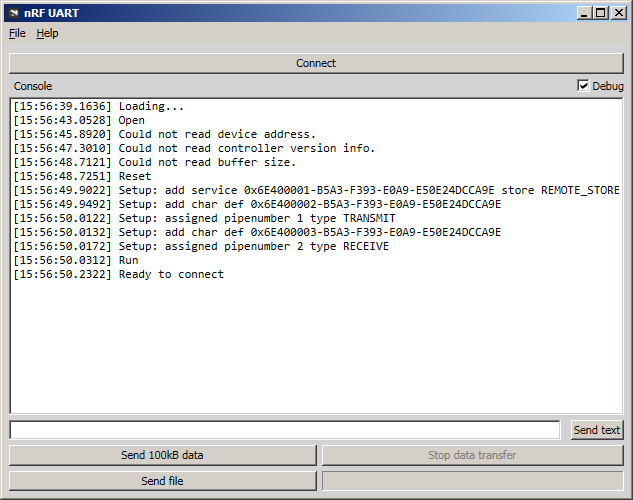Toggle the Debug checkbox
The height and width of the screenshot is (500, 633).
coord(583,86)
